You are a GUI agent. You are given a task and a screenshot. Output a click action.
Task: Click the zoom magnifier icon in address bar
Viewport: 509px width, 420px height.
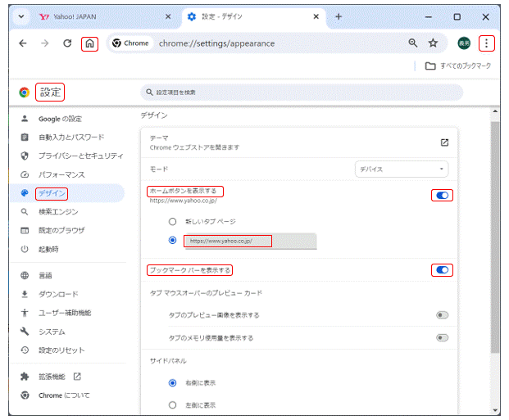(413, 43)
